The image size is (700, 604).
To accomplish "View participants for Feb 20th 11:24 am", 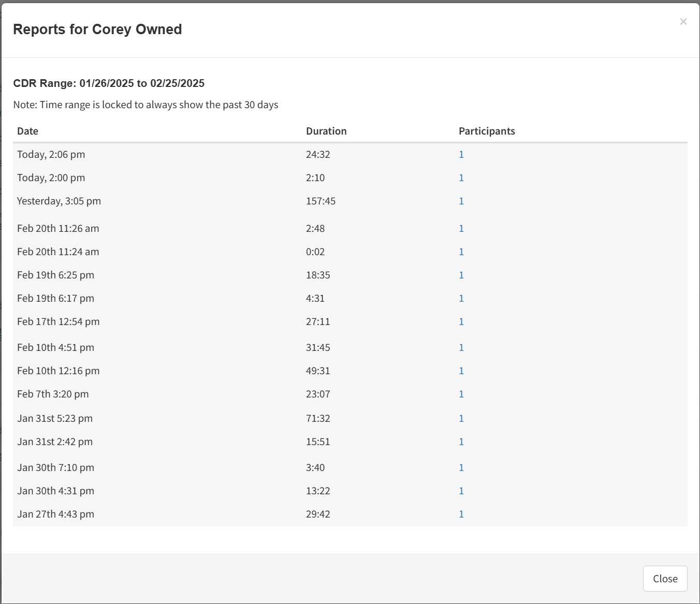I will 461,252.
